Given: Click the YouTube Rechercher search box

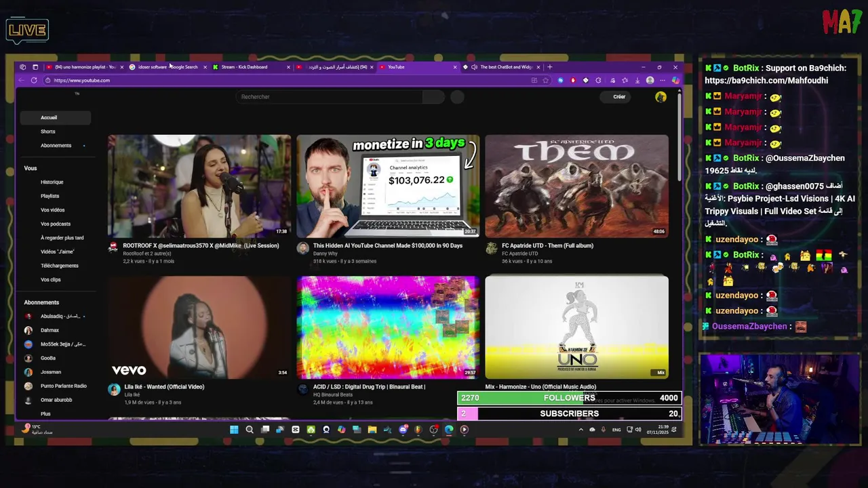Looking at the screenshot, I should tap(329, 97).
